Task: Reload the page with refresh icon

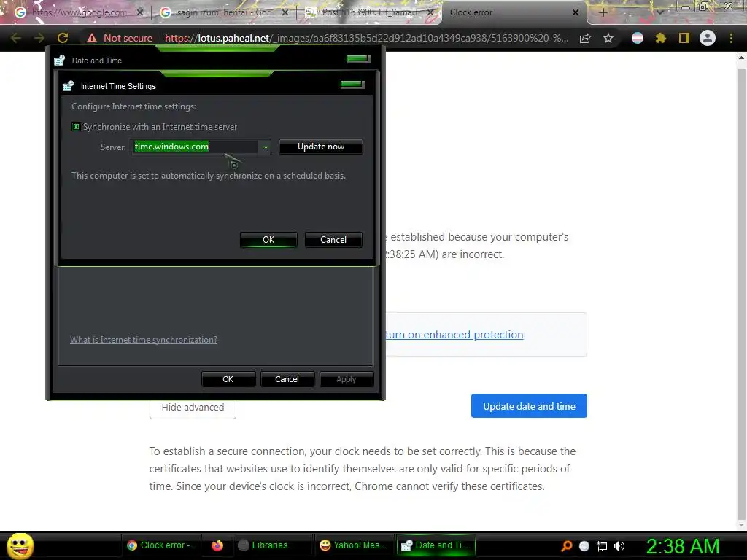Action: click(x=63, y=38)
